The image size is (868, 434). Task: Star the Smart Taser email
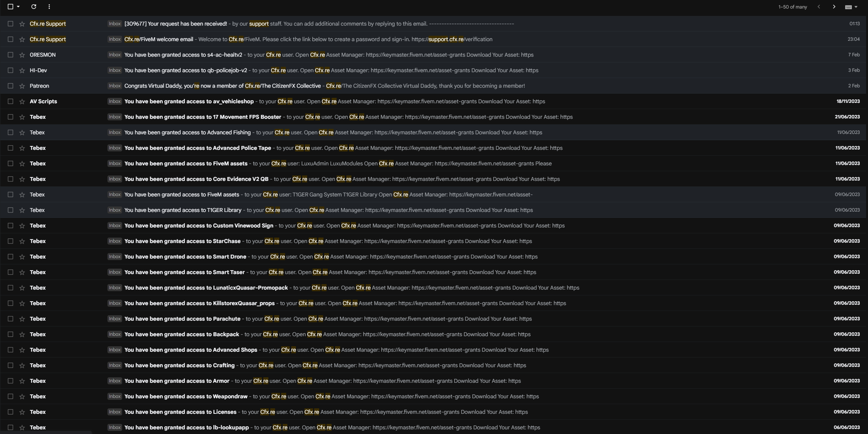pos(22,272)
